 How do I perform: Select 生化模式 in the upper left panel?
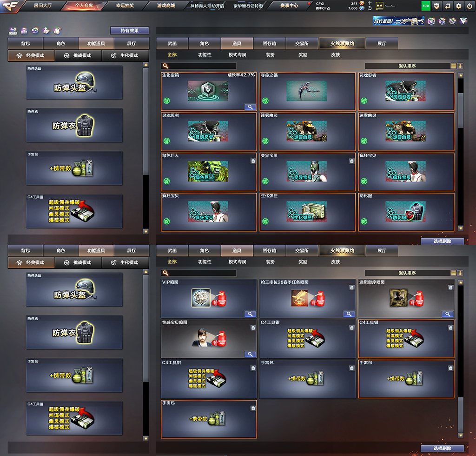click(x=126, y=55)
